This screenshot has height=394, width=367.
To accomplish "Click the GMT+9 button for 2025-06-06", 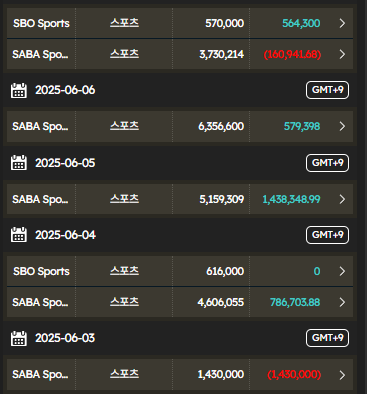I will (x=327, y=90).
